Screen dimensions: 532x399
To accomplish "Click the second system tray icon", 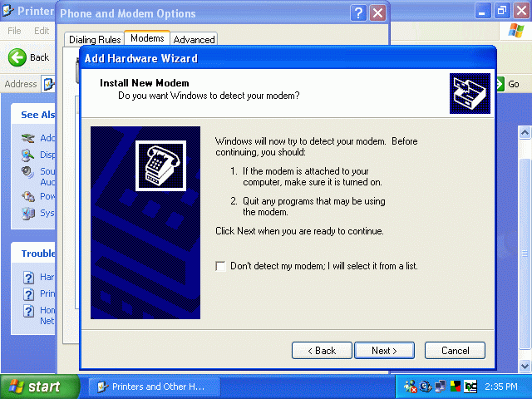I will (426, 387).
